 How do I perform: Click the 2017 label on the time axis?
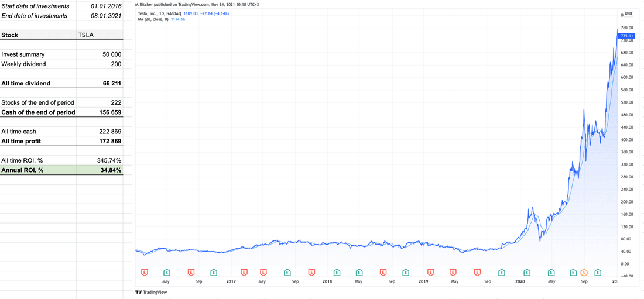[x=231, y=282]
